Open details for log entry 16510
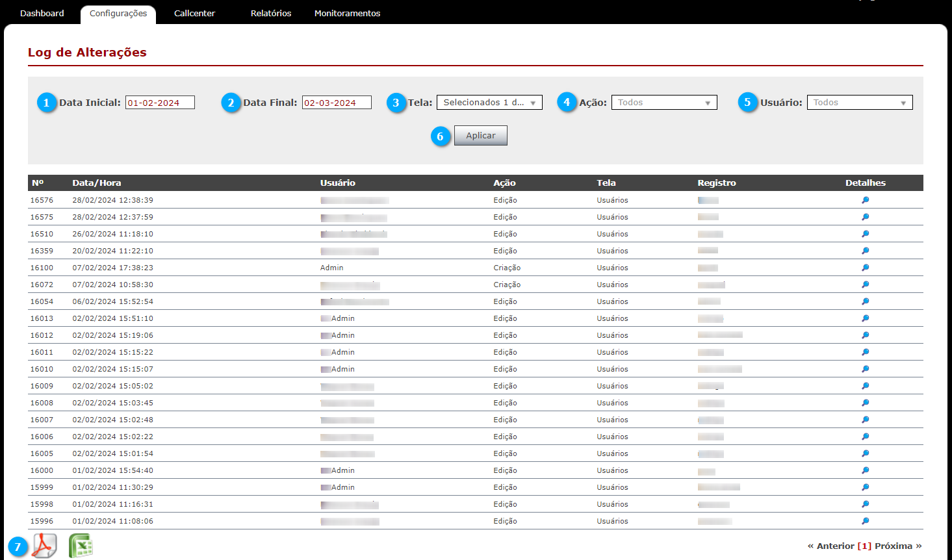952x560 pixels. 865,234
